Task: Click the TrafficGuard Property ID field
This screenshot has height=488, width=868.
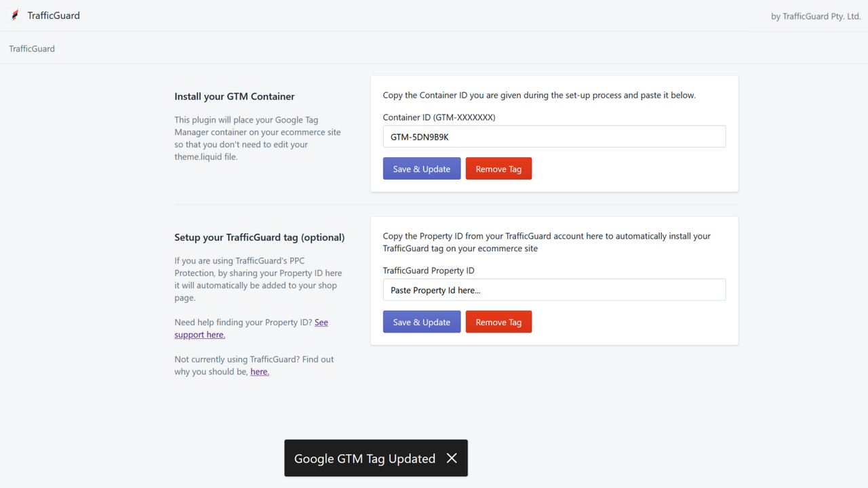Action: coord(554,289)
